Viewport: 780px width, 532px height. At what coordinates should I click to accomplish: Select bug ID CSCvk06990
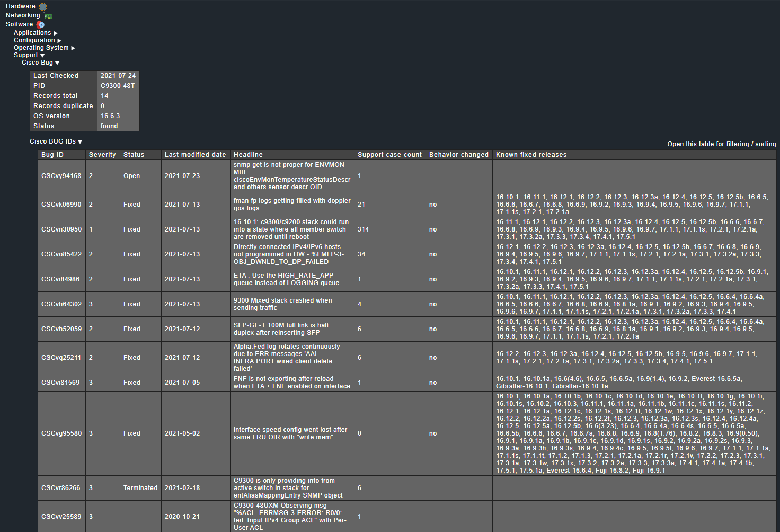61,205
